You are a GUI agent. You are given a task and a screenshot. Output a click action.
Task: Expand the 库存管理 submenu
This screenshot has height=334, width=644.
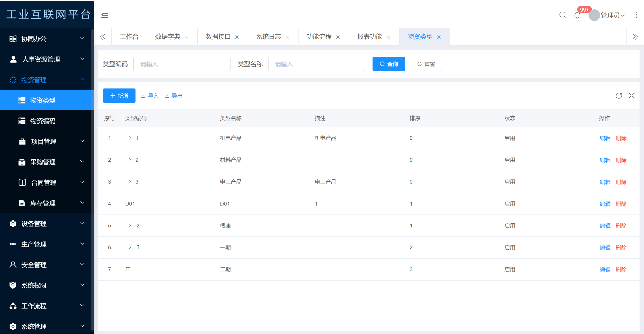82,203
